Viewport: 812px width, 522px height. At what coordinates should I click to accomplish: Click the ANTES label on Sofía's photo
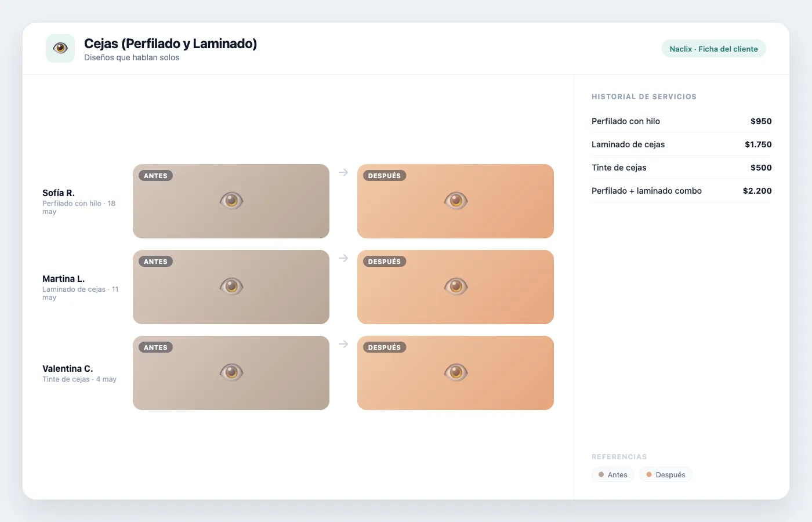click(155, 176)
